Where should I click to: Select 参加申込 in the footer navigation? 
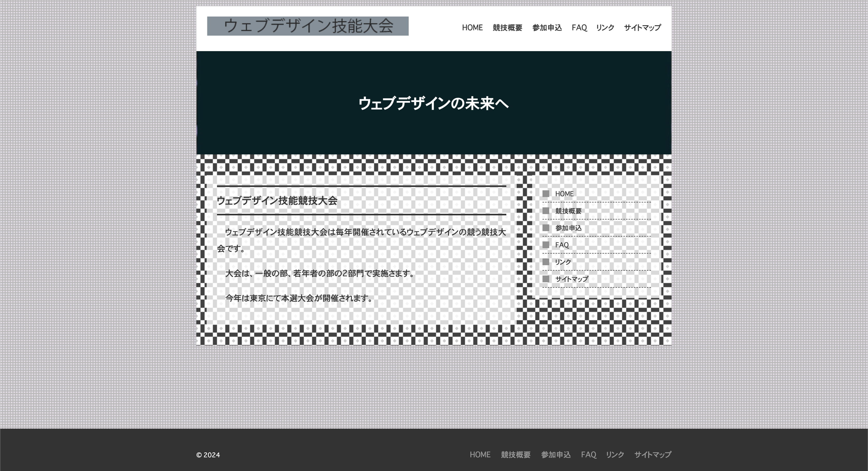[x=556, y=454]
